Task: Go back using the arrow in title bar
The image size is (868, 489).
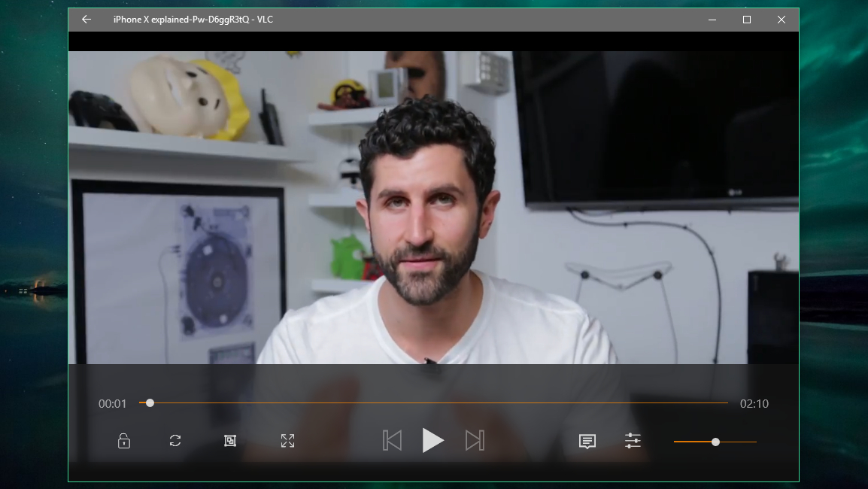Action: 86,20
